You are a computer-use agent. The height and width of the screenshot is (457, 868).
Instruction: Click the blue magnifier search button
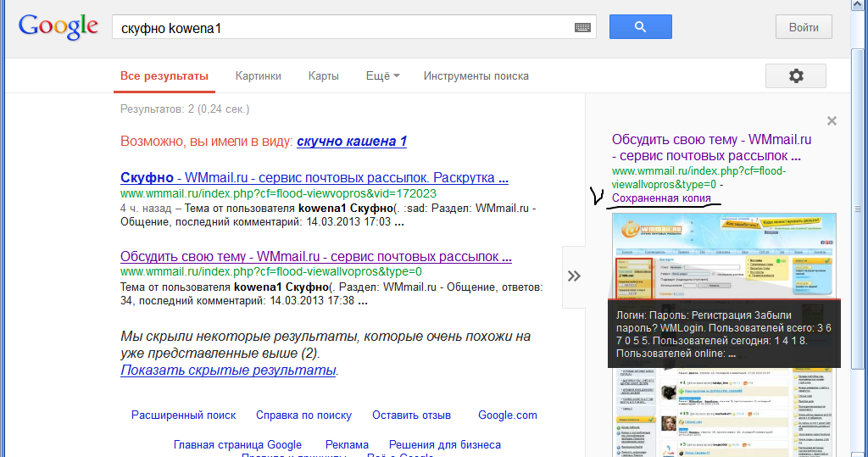641,26
